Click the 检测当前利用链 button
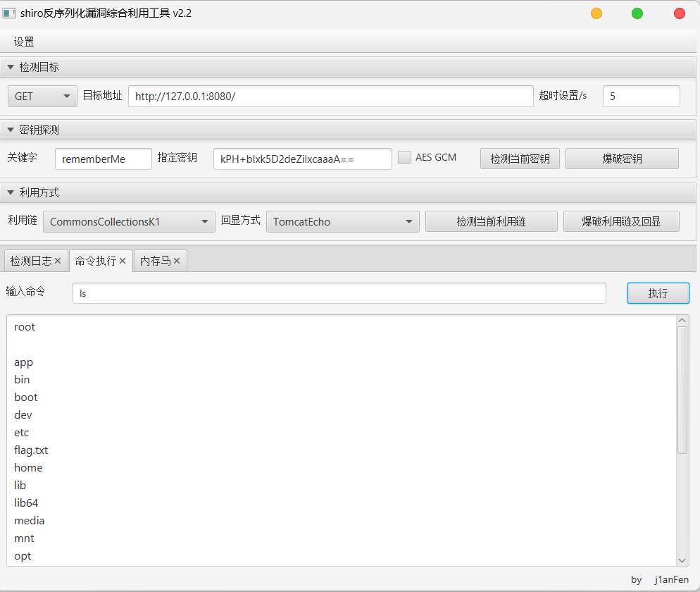This screenshot has width=700, height=592. click(x=491, y=221)
